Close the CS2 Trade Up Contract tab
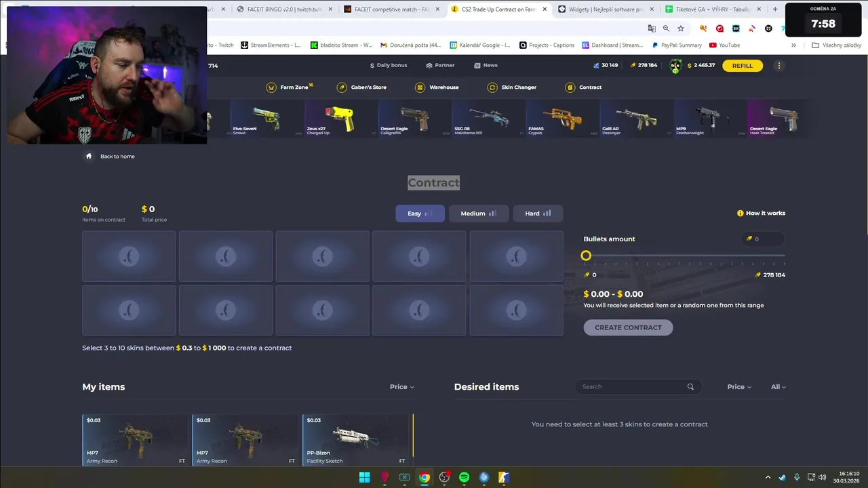This screenshot has width=868, height=488. click(545, 9)
